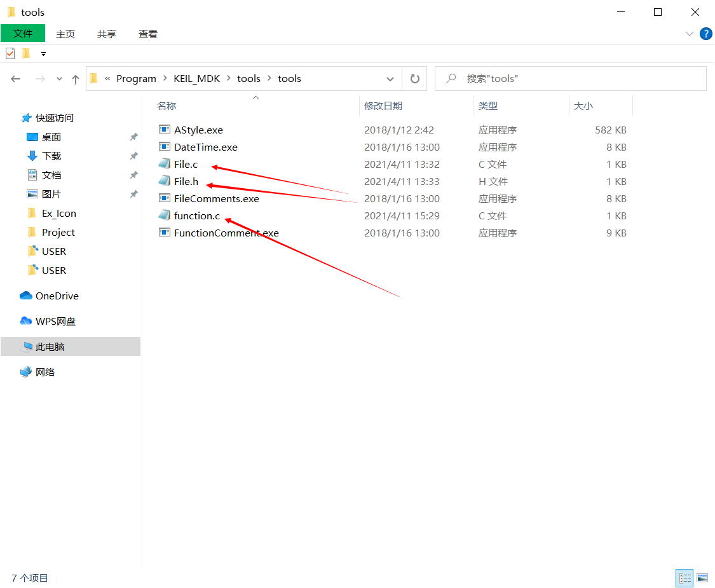
Task: Click the properties checkmark quick access icon
Action: [10, 53]
